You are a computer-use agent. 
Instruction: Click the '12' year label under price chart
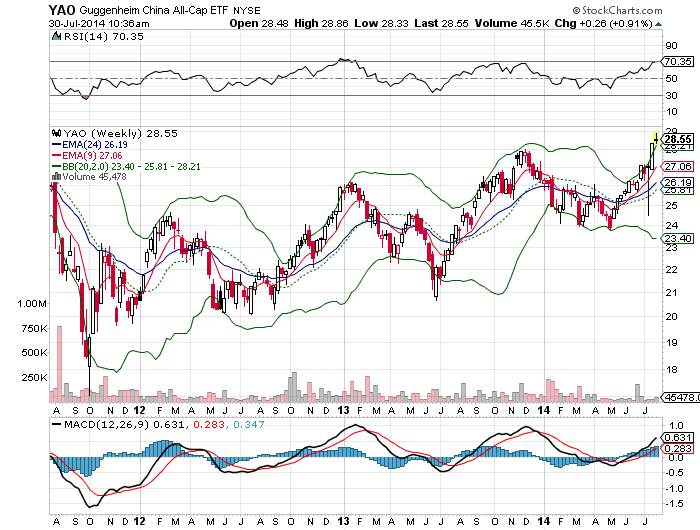(140, 410)
